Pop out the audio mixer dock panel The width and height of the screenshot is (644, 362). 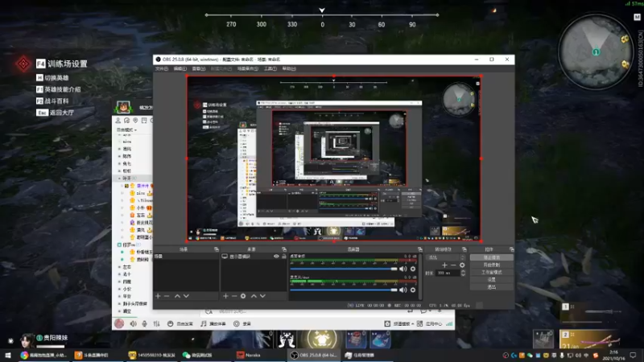419,249
